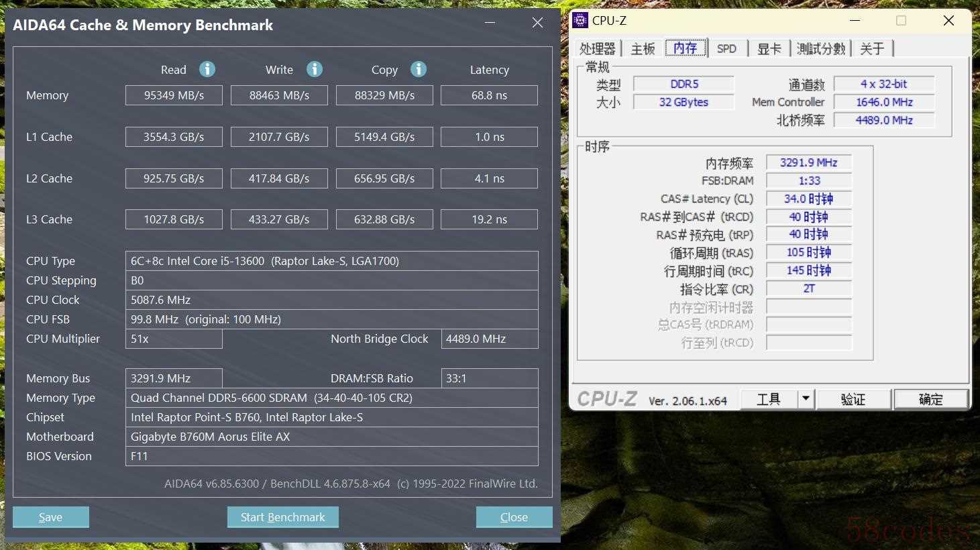This screenshot has width=980, height=550.
Task: Click the CPU FSB field 99.8 MHz
Action: pyautogui.click(x=331, y=319)
